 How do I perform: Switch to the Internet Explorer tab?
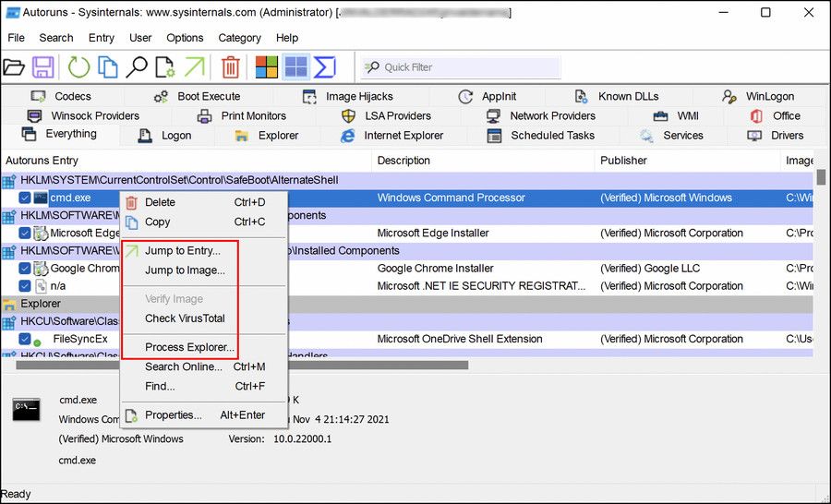[x=391, y=136]
